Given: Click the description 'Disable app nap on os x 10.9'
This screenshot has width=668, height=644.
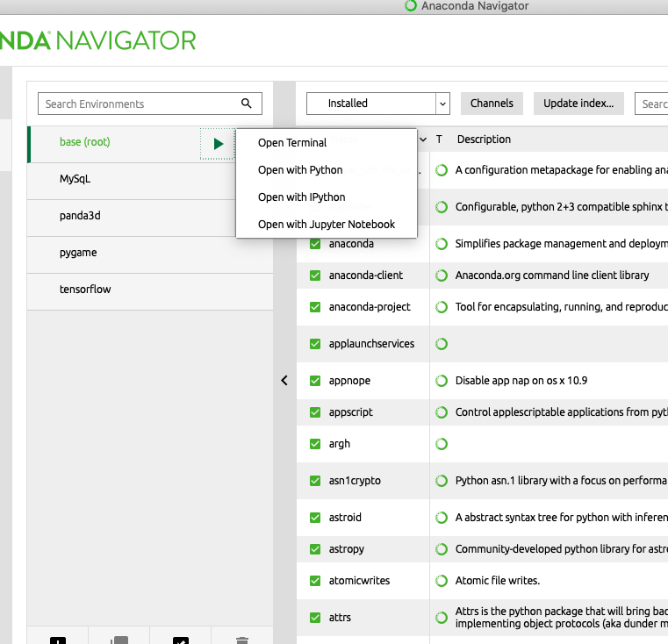Looking at the screenshot, I should pyautogui.click(x=521, y=381).
